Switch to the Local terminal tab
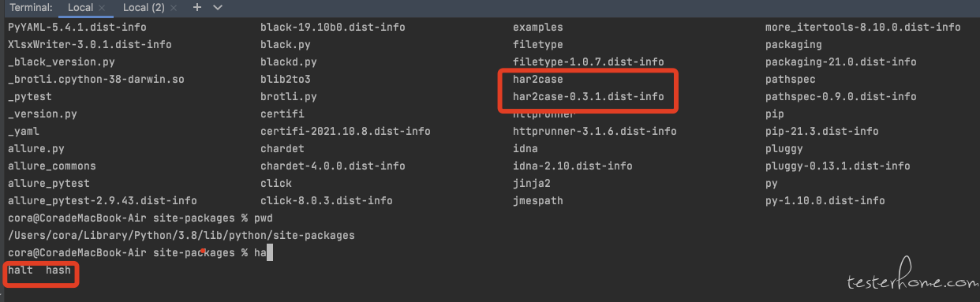This screenshot has height=302, width=980. pyautogui.click(x=80, y=7)
